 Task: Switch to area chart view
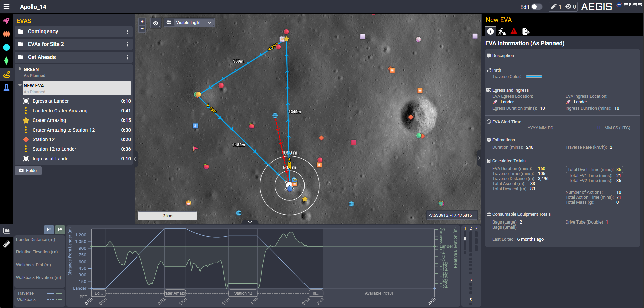pyautogui.click(x=60, y=230)
